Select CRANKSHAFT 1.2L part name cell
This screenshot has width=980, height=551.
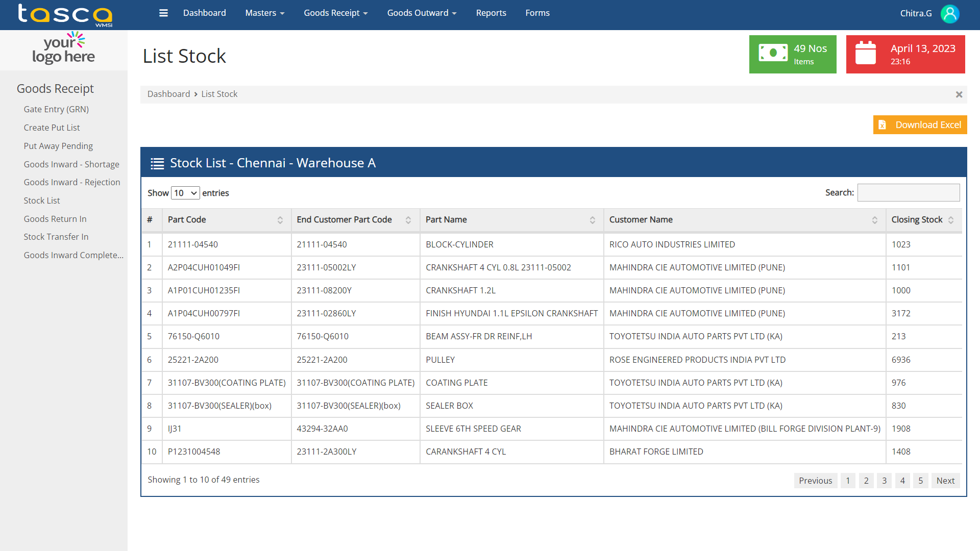coord(511,291)
